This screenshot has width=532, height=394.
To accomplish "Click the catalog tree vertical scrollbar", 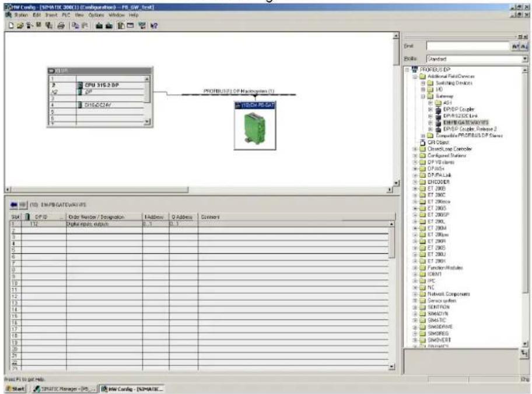I will (x=525, y=207).
